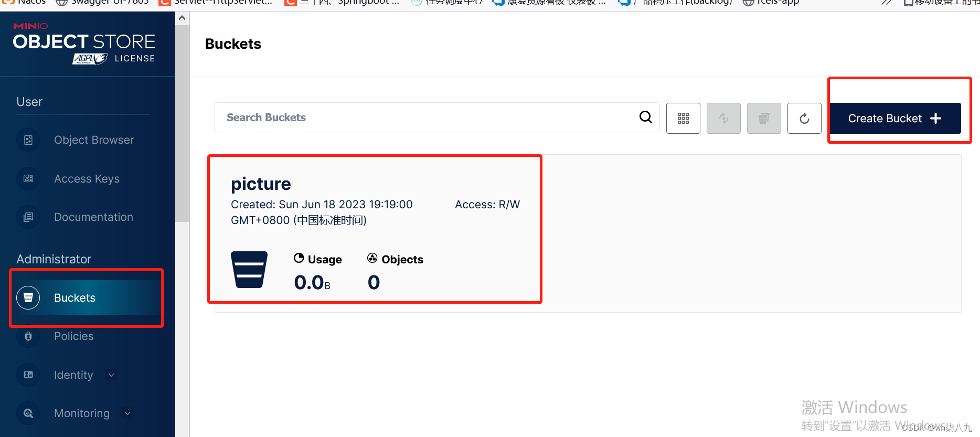Screen dimensions: 980x437
Task: Refresh the bucket list
Action: tap(804, 118)
